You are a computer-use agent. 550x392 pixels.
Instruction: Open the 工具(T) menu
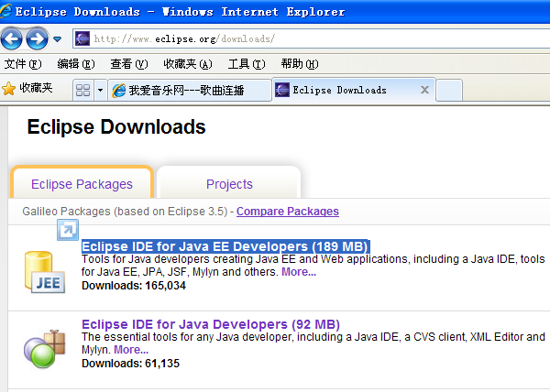[247, 64]
